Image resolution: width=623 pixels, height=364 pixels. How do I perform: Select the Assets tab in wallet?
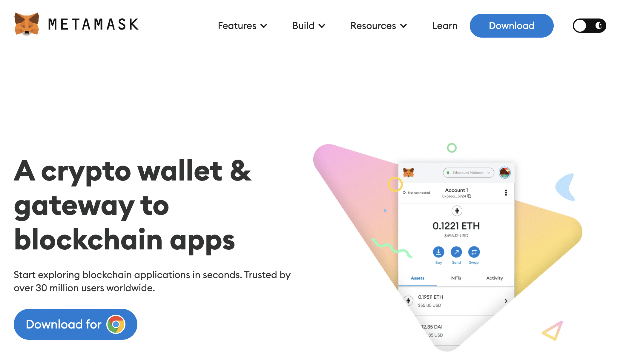pos(417,278)
